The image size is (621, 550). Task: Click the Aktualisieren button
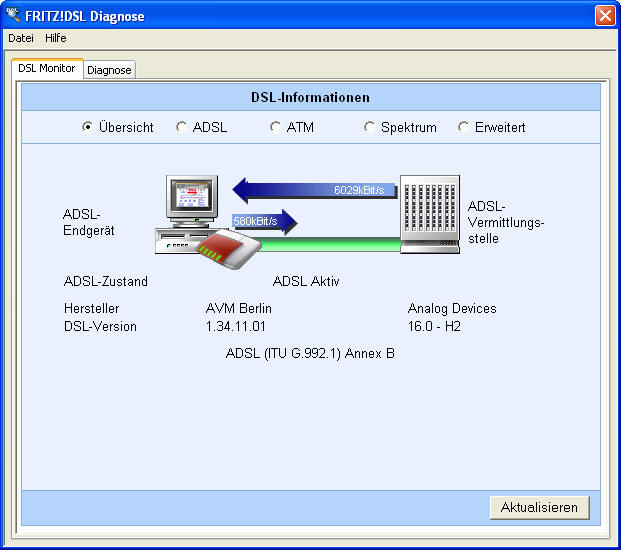539,508
